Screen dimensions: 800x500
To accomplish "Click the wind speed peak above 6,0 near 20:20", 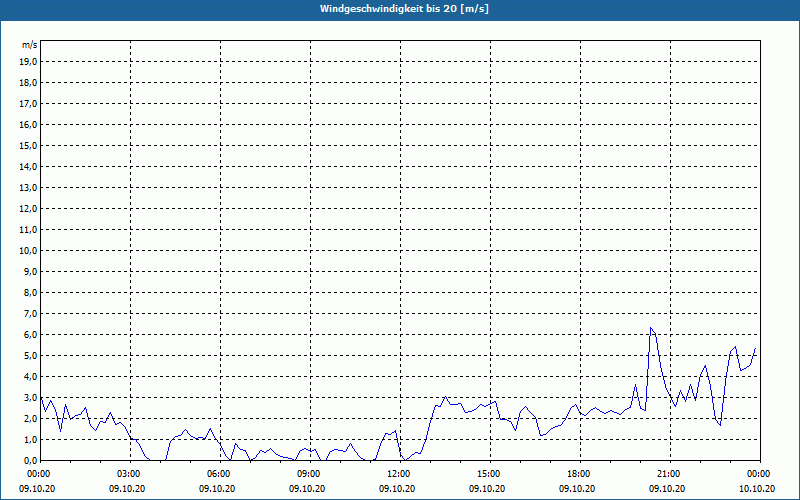I will click(x=651, y=328).
